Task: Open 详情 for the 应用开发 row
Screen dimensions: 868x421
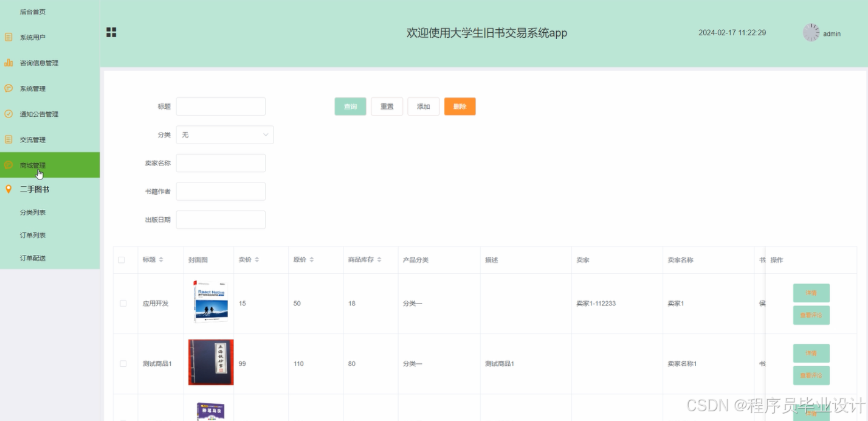Action: (811, 293)
